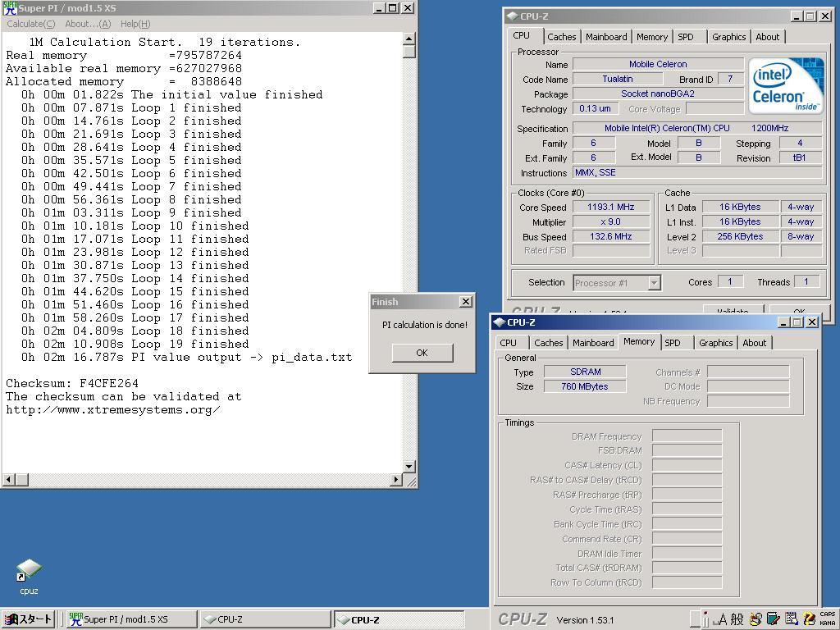Switch to Super PI taskbar button
The width and height of the screenshot is (840, 630).
[x=132, y=619]
